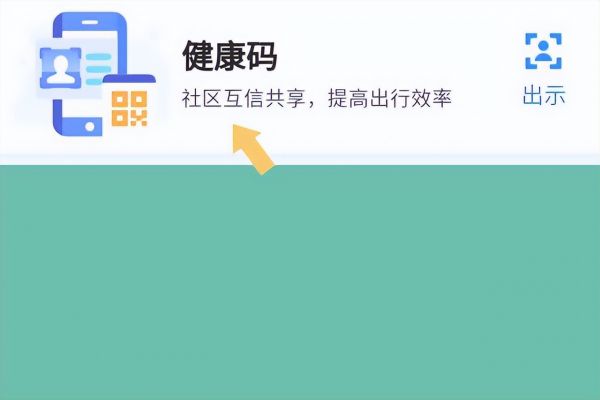Open the 健康码 title
Viewport: 600px width, 400px height.
pos(230,56)
